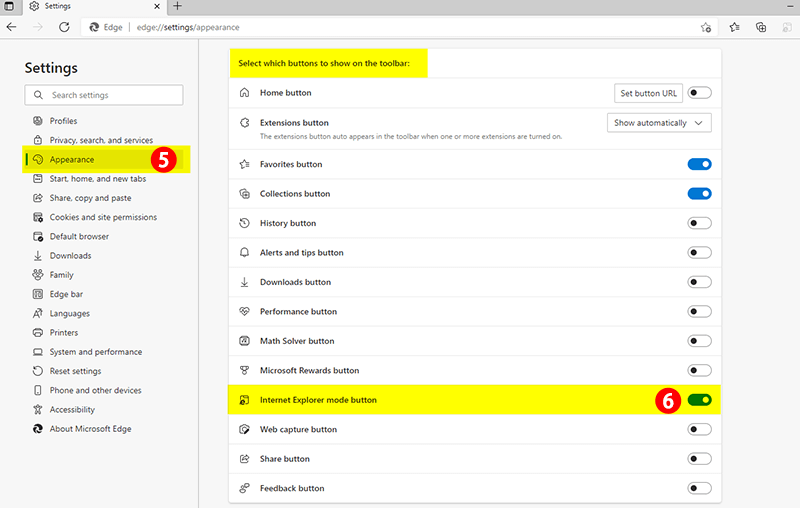This screenshot has width=800, height=508.
Task: Close the Settings tab
Action: pos(157,7)
